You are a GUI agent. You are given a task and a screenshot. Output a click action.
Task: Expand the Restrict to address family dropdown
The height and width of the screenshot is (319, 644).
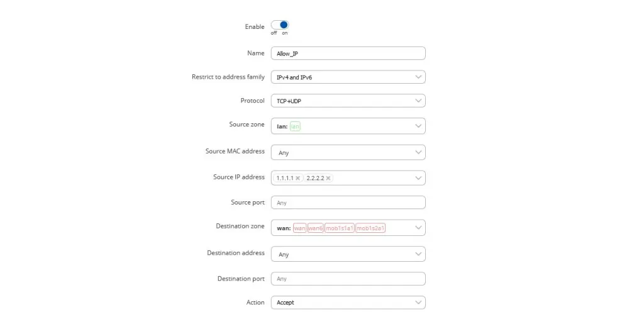pyautogui.click(x=348, y=77)
